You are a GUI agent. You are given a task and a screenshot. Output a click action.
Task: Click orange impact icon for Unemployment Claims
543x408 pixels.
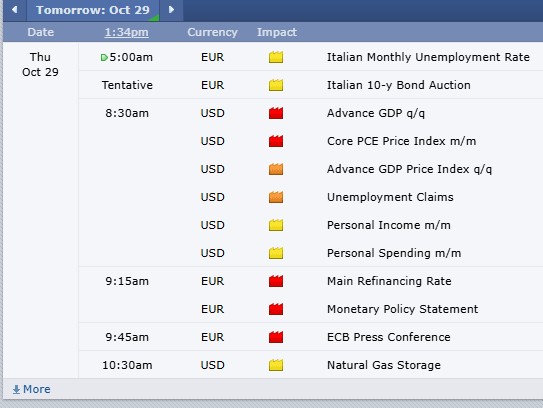(276, 197)
